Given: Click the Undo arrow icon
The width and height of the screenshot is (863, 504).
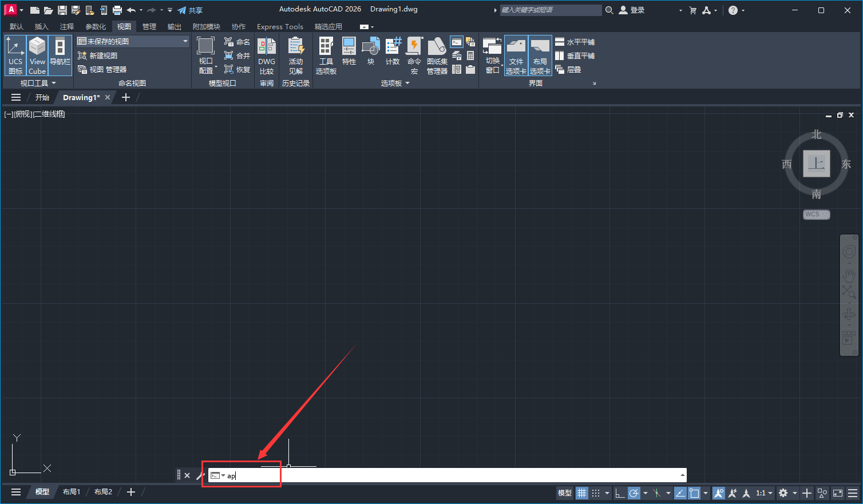Looking at the screenshot, I should coord(131,10).
